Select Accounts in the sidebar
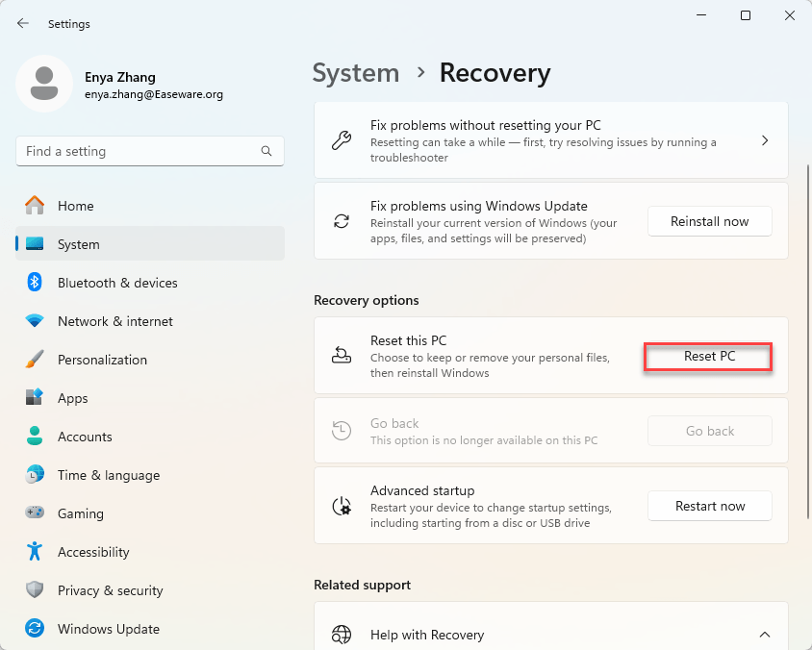 pos(85,437)
